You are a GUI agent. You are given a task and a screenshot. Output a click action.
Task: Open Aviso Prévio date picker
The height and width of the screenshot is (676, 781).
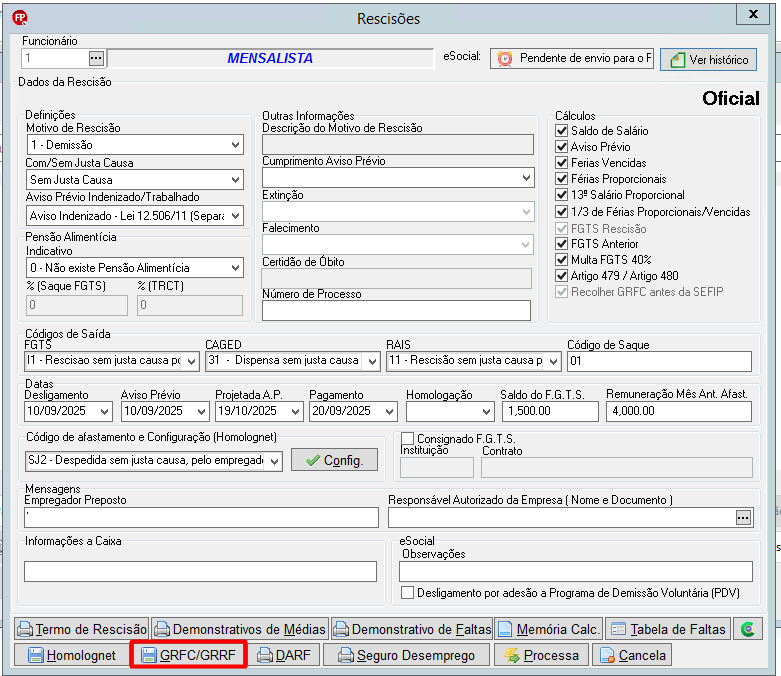point(201,411)
